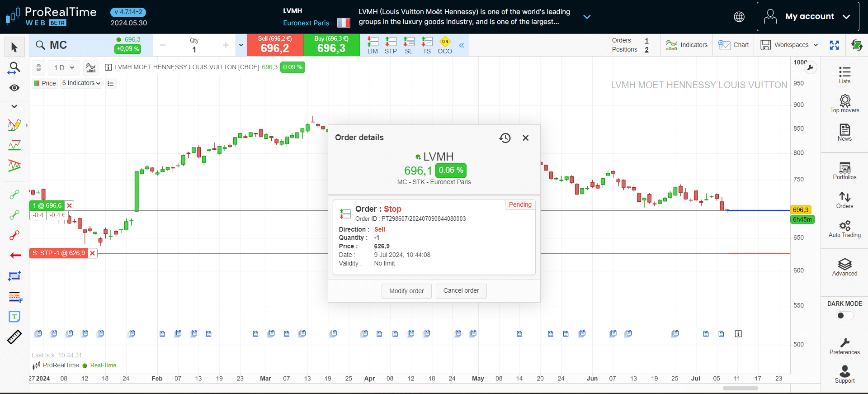The width and height of the screenshot is (868, 394).
Task: Click the Price label toggle
Action: point(45,83)
